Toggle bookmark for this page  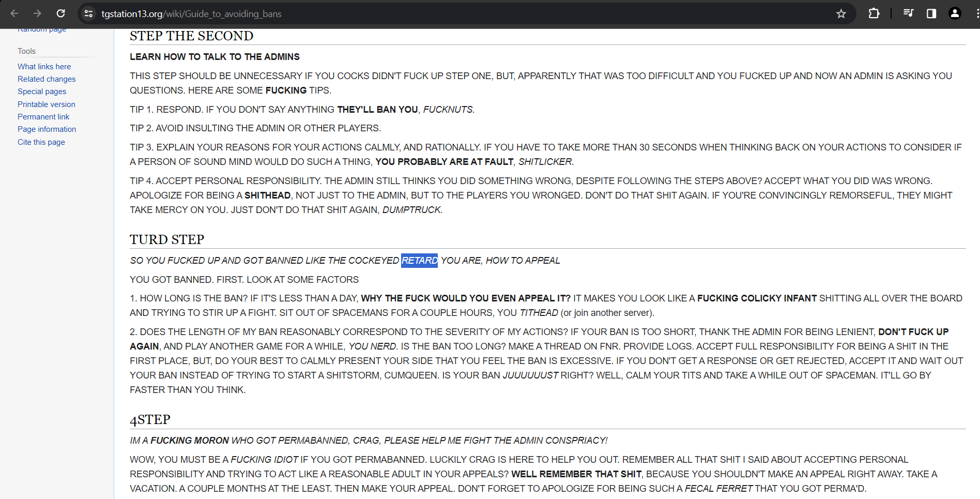click(841, 14)
